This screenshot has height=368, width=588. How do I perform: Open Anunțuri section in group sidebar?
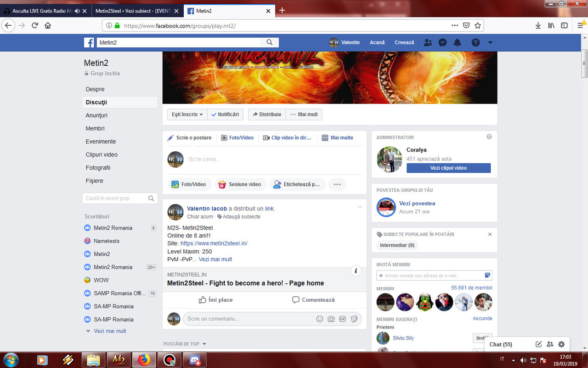pos(96,115)
